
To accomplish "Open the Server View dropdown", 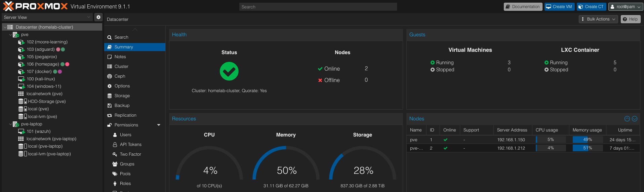I will 47,17.
